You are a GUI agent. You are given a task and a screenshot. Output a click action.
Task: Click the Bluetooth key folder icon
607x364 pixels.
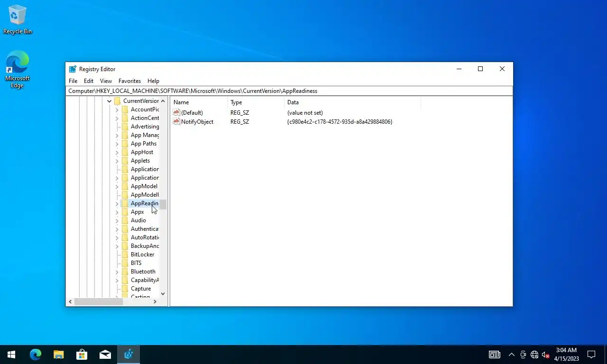click(x=125, y=272)
